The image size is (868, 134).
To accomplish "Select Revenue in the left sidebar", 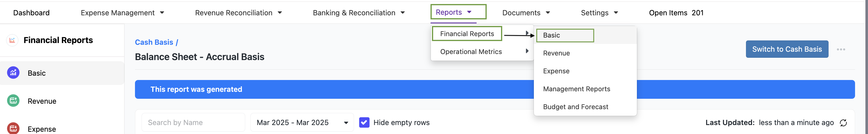I will point(62,101).
